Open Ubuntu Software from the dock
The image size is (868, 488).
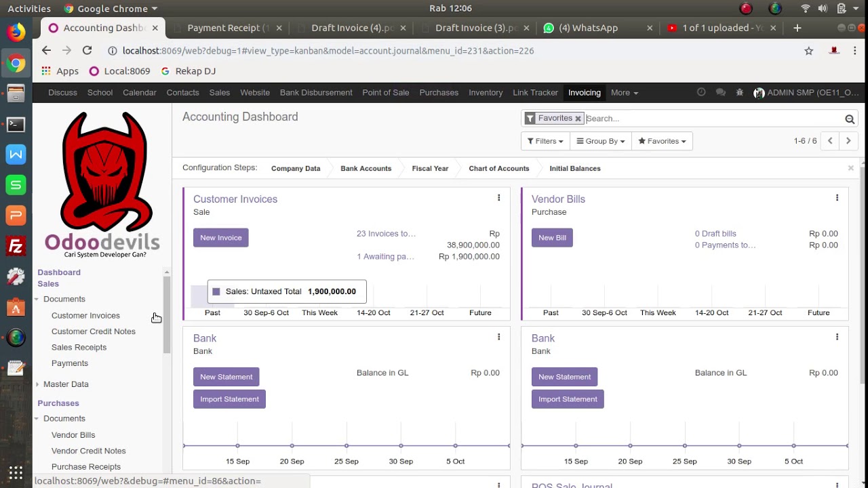coord(16,307)
